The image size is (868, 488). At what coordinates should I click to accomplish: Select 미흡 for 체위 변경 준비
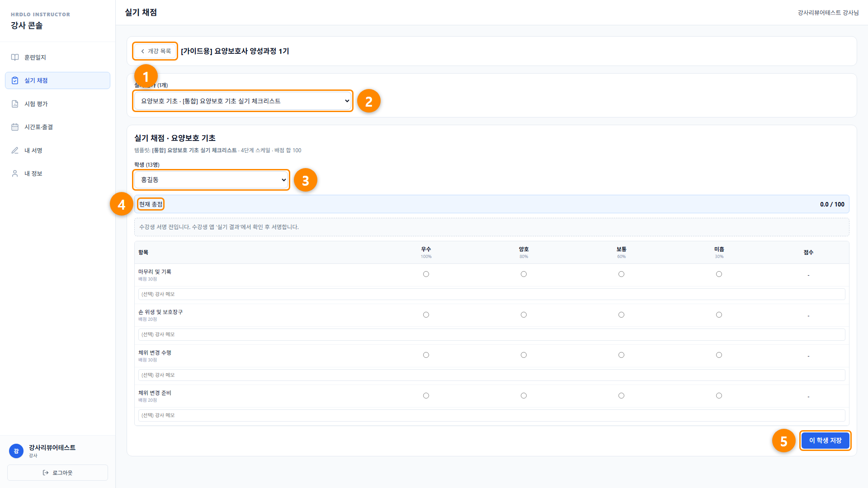point(719,396)
